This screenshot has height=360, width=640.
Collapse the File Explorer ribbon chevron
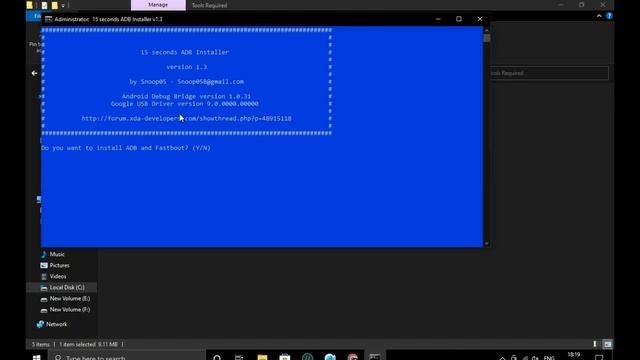599,16
